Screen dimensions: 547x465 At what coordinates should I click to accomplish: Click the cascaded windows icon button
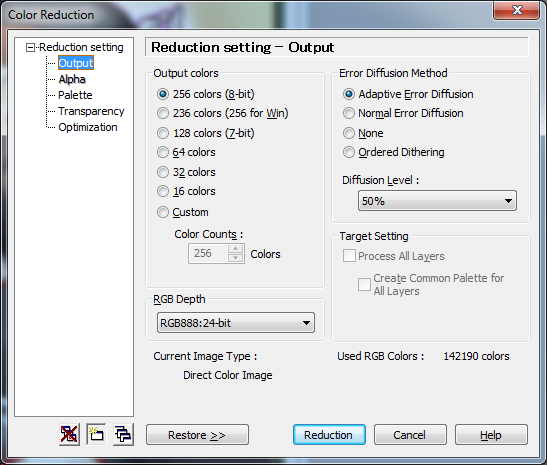pyautogui.click(x=123, y=434)
